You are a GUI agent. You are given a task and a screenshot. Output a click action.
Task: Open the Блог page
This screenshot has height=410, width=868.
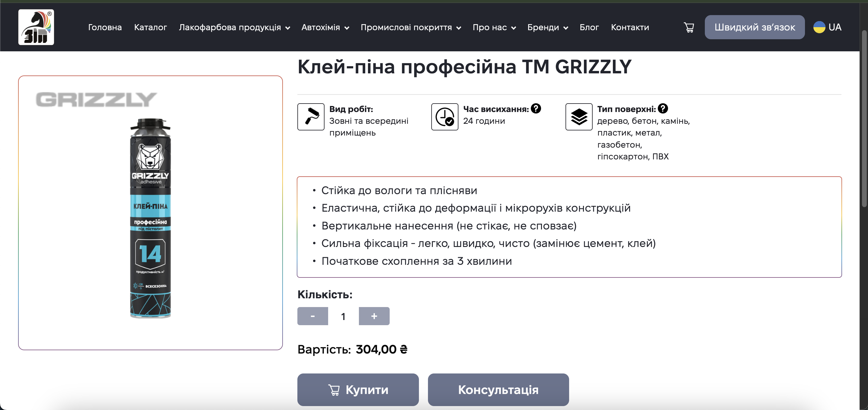589,27
